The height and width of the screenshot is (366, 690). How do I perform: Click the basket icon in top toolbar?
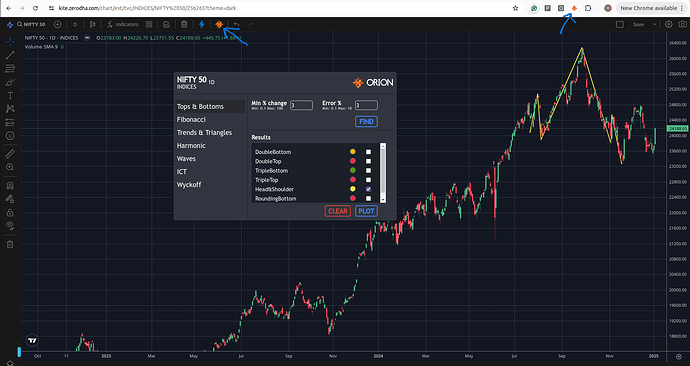(184, 24)
